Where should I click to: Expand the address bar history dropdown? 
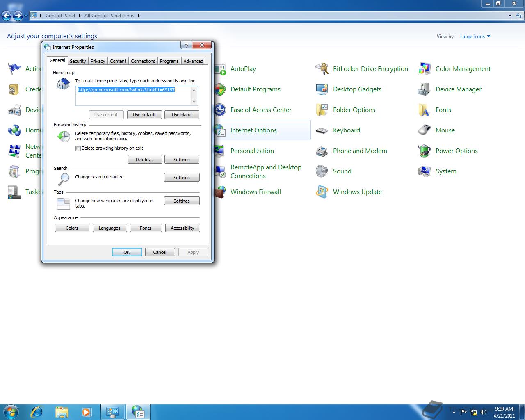510,16
